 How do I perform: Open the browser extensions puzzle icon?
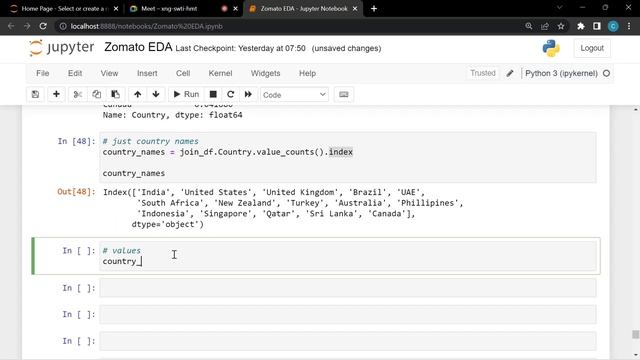point(581,26)
